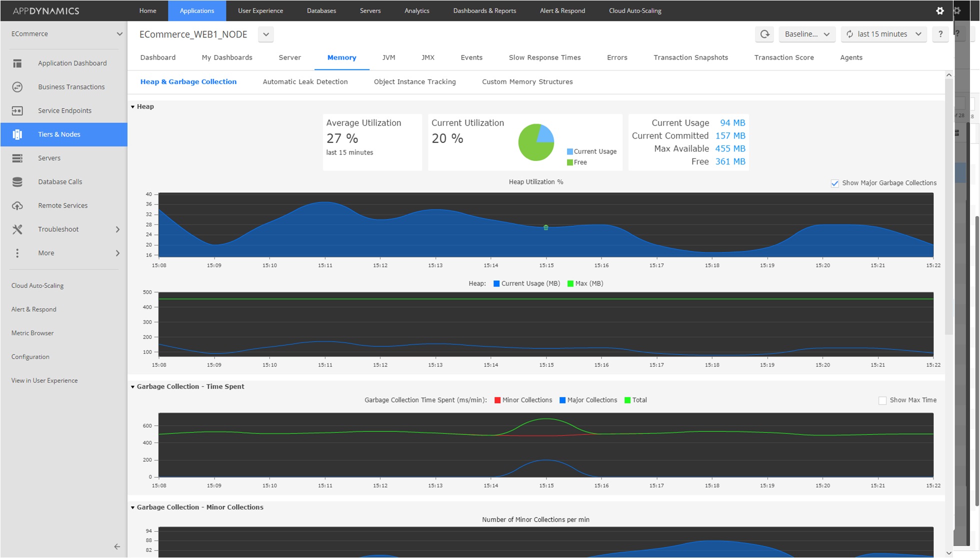Image resolution: width=980 pixels, height=558 pixels.
Task: Click the refresh icon beside Baseline
Action: click(x=764, y=34)
